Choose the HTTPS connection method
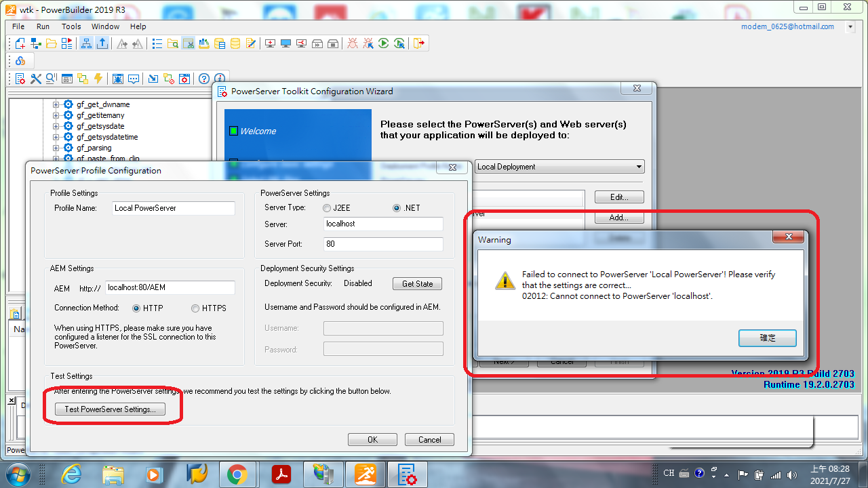 pos(195,308)
